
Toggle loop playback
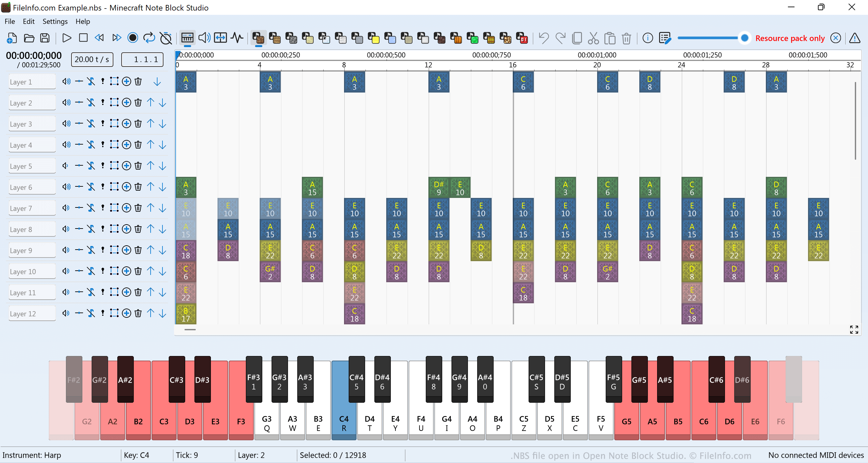click(149, 38)
